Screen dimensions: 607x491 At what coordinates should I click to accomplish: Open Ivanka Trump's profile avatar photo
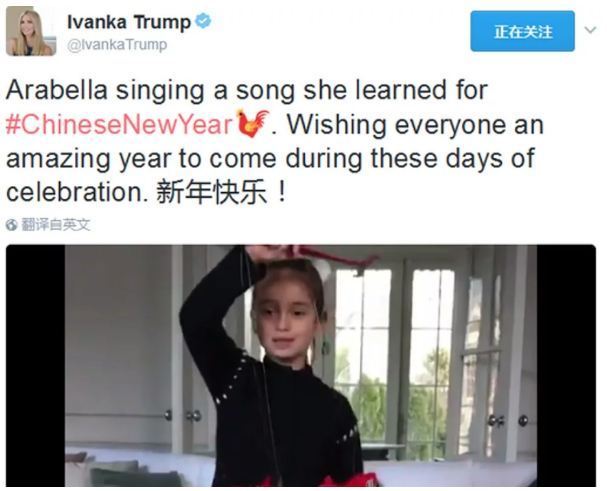31,31
